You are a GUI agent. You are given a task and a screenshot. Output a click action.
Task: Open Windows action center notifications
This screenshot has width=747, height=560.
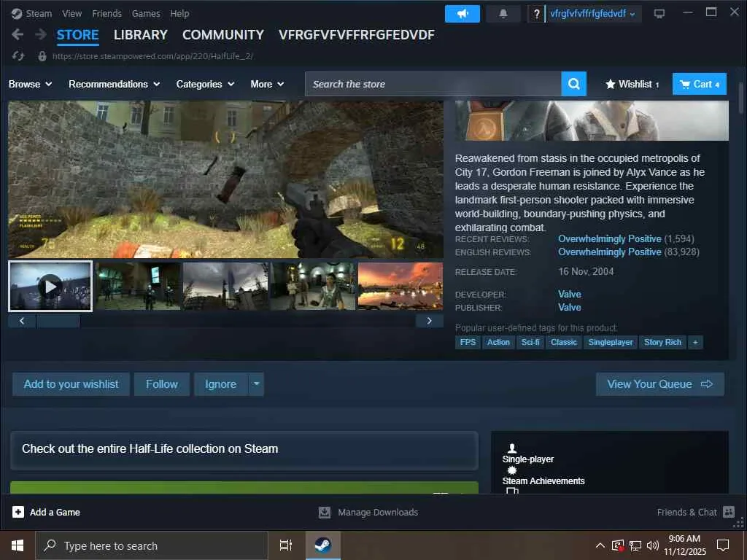pos(723,545)
